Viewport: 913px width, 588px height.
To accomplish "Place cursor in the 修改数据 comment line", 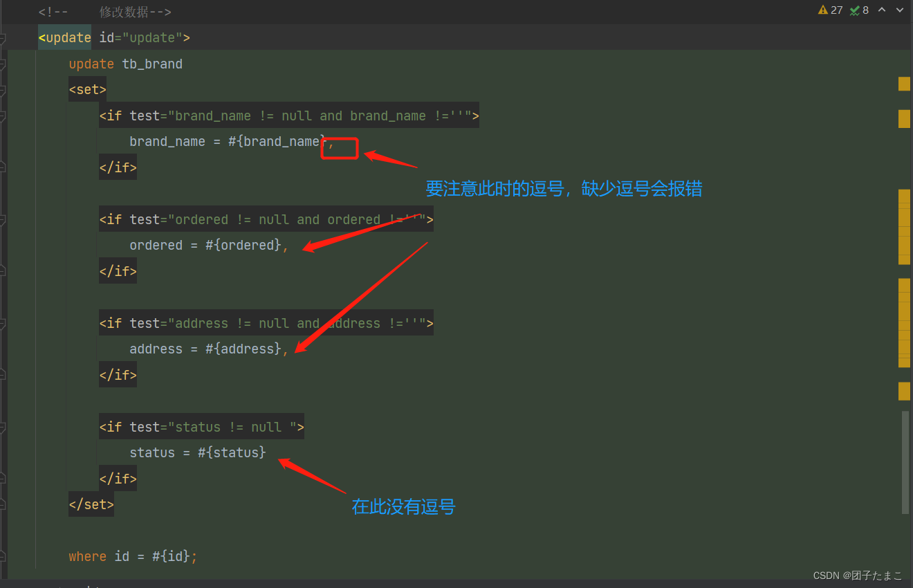I will [x=104, y=12].
